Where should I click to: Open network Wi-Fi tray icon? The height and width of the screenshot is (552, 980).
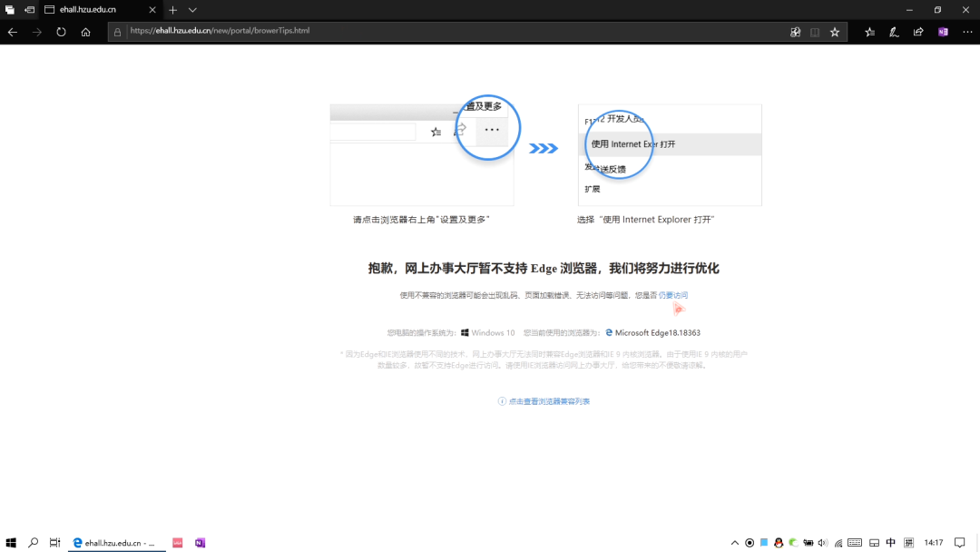click(x=838, y=543)
